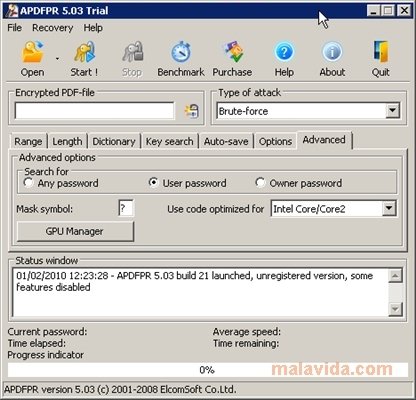Show the About dialog
Screen dimensions: 416x400
tap(332, 52)
